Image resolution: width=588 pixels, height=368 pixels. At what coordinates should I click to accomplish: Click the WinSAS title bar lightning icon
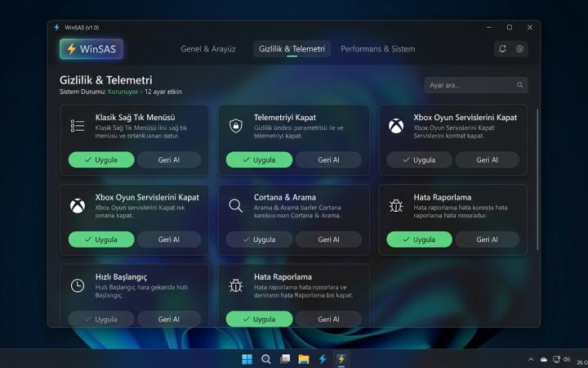pos(56,28)
